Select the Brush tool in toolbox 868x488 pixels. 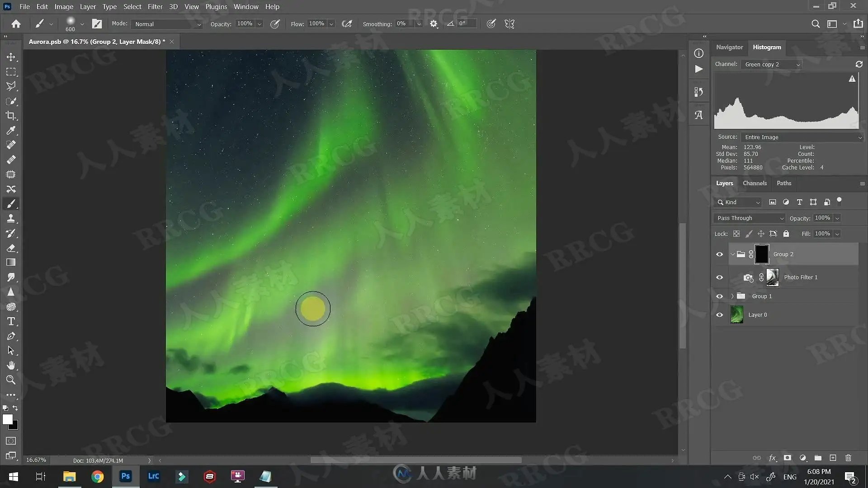point(11,204)
